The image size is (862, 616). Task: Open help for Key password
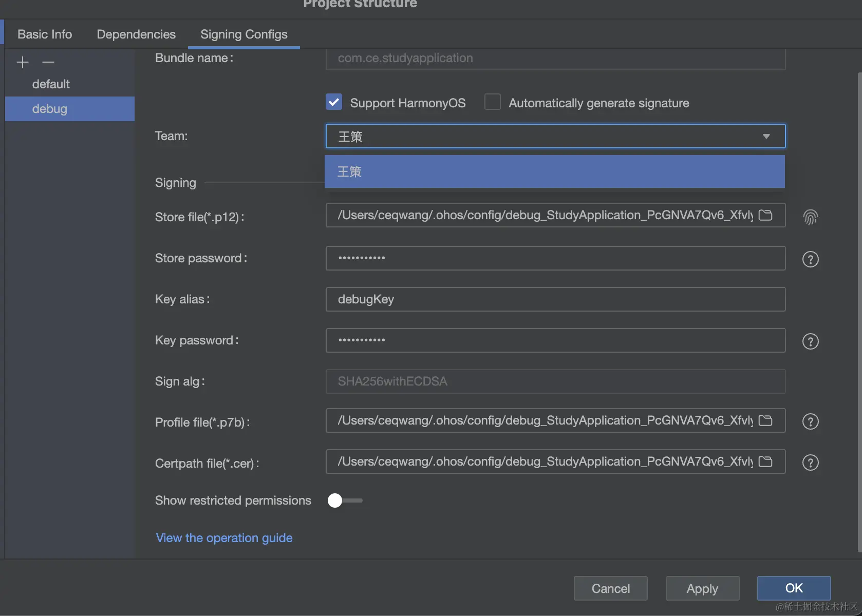pos(810,341)
